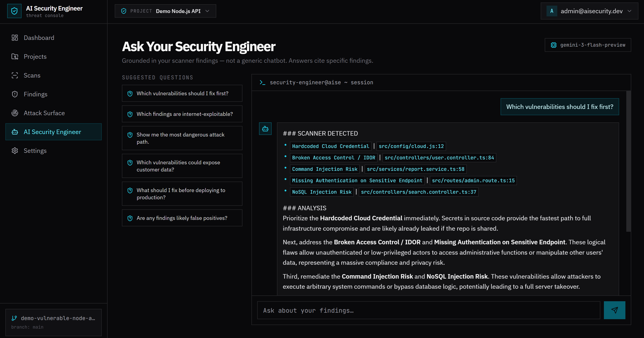This screenshot has height=338, width=644.
Task: Ask 'Show me the most dangerous attack path'
Action: [182, 138]
